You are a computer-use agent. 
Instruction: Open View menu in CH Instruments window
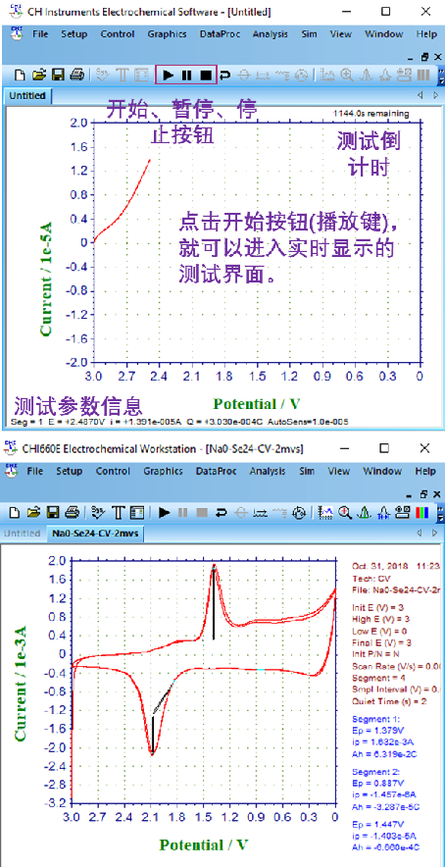tap(340, 33)
